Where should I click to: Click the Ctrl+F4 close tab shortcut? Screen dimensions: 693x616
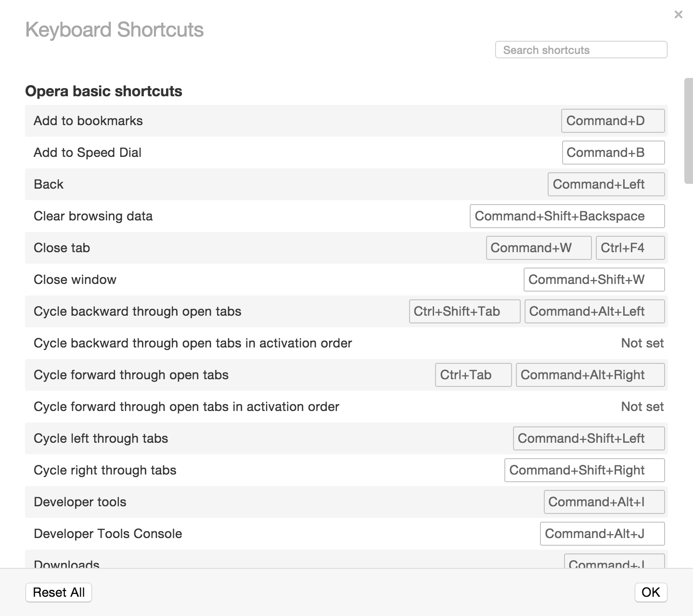630,248
